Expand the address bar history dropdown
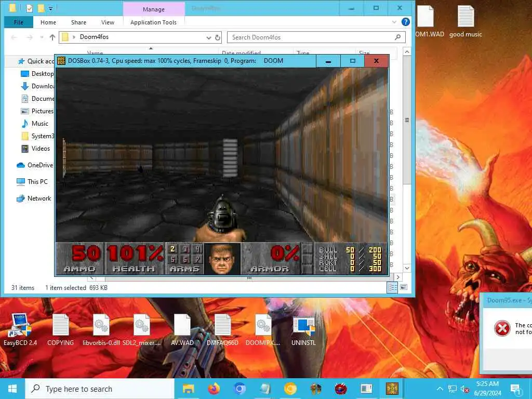Screen dimensions: 532x399 point(209,37)
